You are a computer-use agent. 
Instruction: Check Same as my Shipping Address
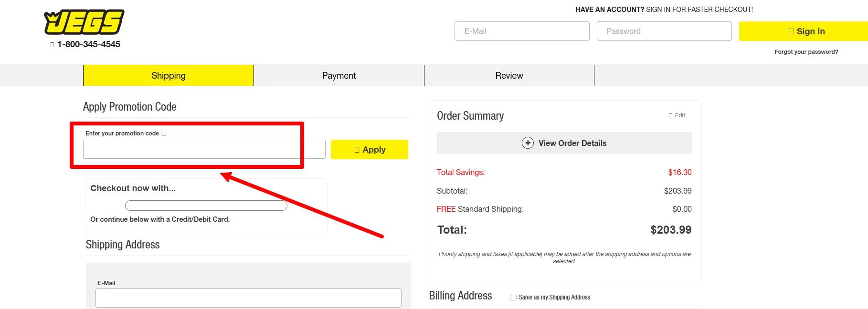513,297
